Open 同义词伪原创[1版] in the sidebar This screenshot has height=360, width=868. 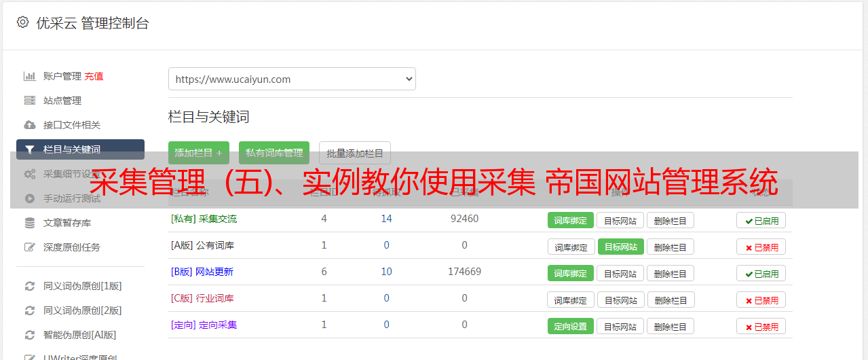tap(83, 286)
